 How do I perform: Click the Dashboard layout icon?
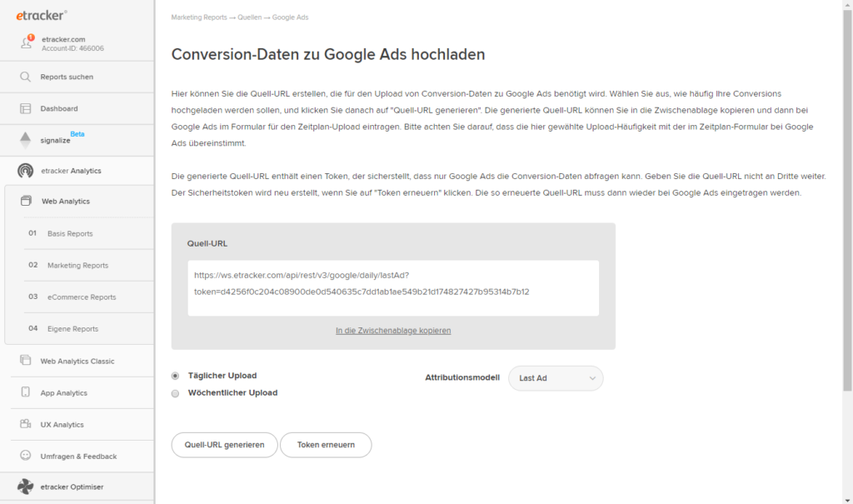(25, 108)
